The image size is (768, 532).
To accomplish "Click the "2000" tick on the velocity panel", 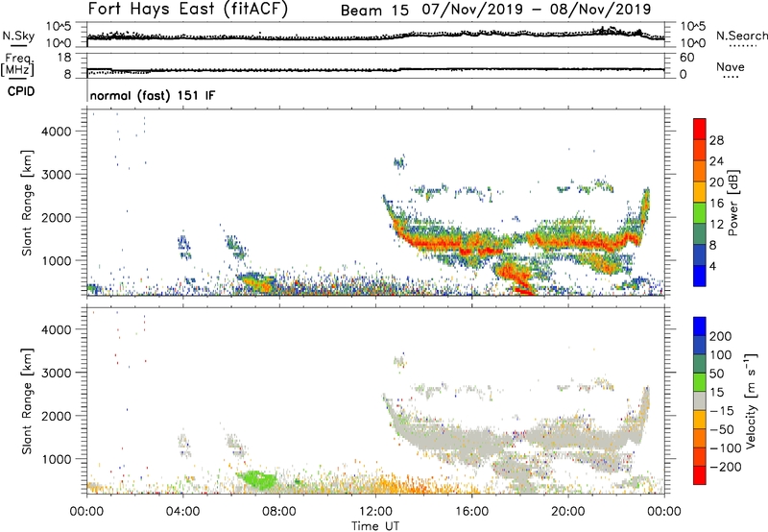I will pos(56,416).
